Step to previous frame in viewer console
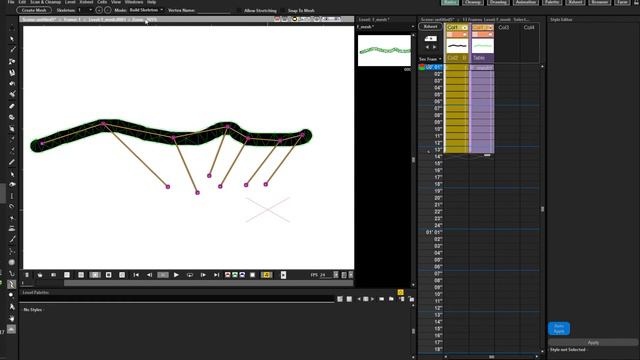 [149, 275]
